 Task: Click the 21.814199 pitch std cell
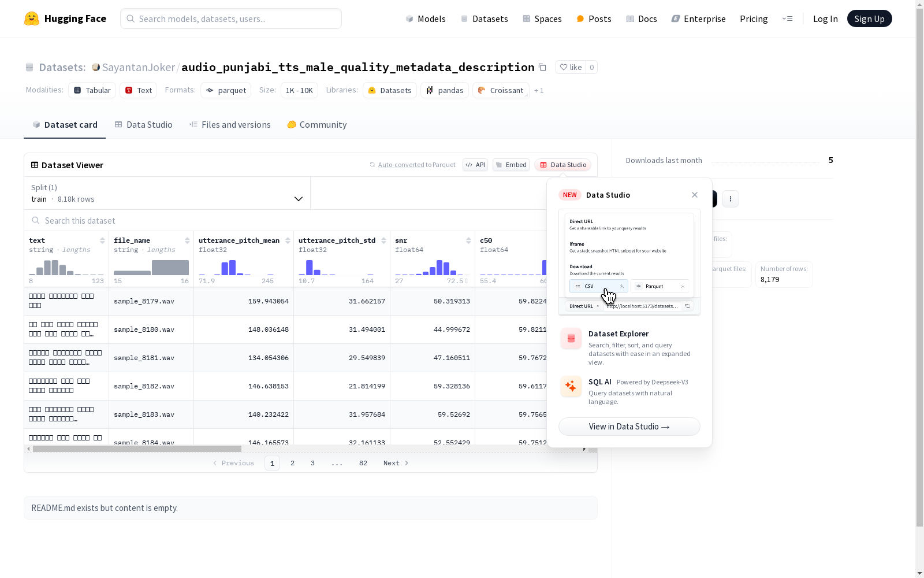click(x=342, y=386)
